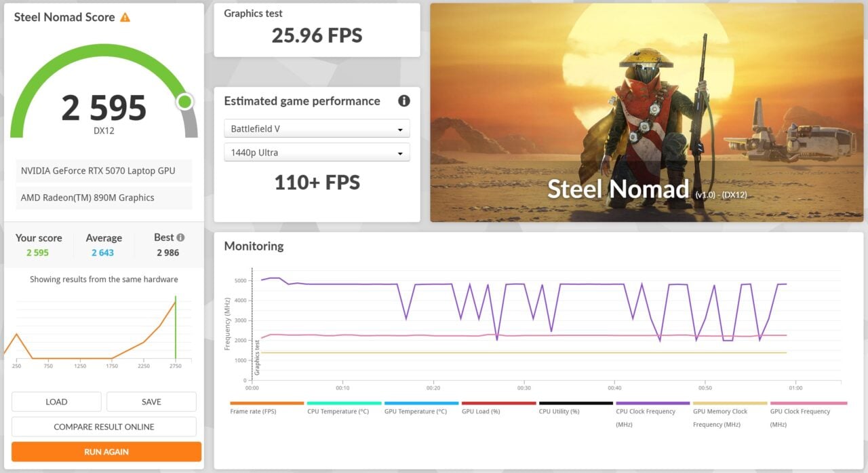
Task: Open the Battlefield V game dropdown
Action: click(x=317, y=128)
